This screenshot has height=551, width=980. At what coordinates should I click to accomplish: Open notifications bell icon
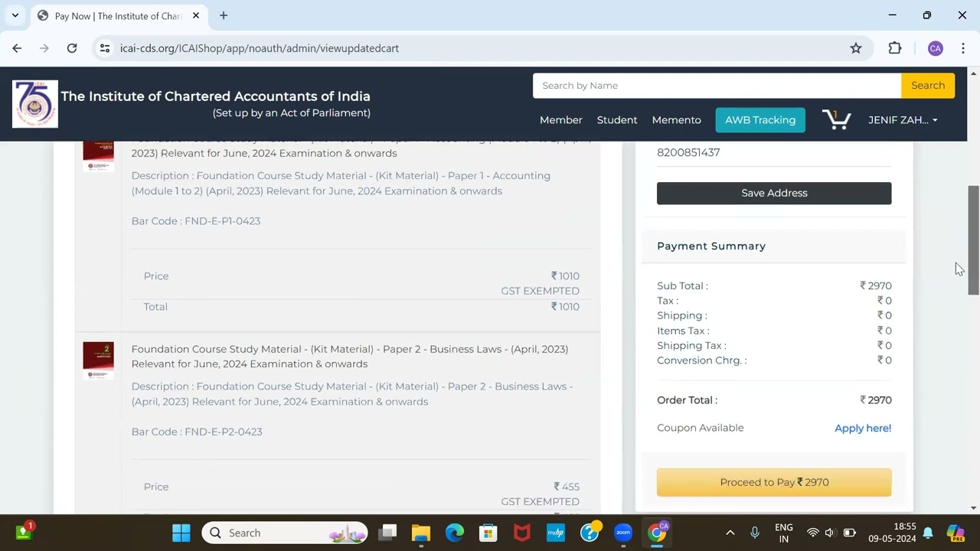point(928,533)
